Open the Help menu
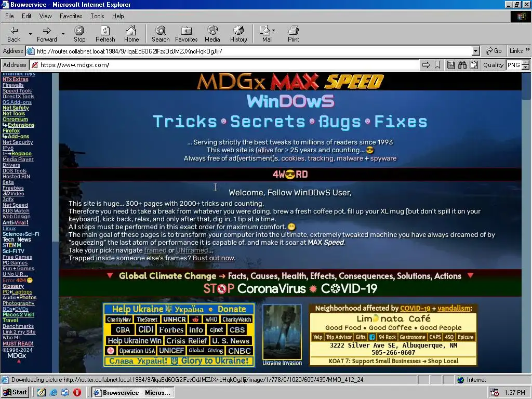This screenshot has width=532, height=399. point(118,16)
